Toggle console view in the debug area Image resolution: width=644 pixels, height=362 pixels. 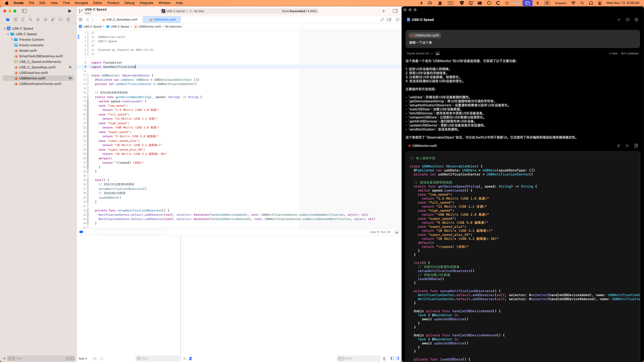click(397, 358)
